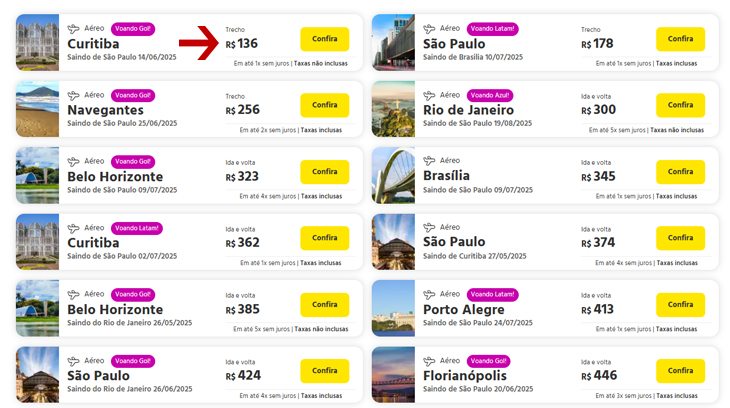Click Confira for Belo Horizonte R$323 offer
This screenshot has width=730, height=408.
324,172
